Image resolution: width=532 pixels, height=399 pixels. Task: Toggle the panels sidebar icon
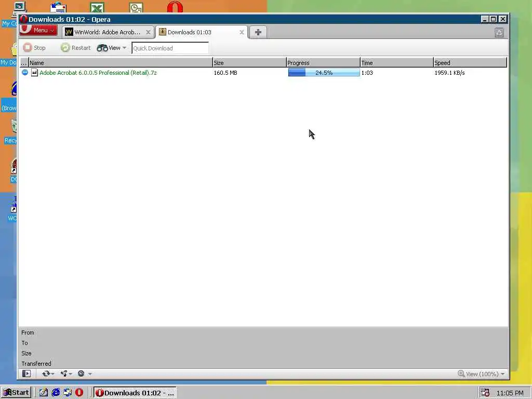pyautogui.click(x=26, y=374)
